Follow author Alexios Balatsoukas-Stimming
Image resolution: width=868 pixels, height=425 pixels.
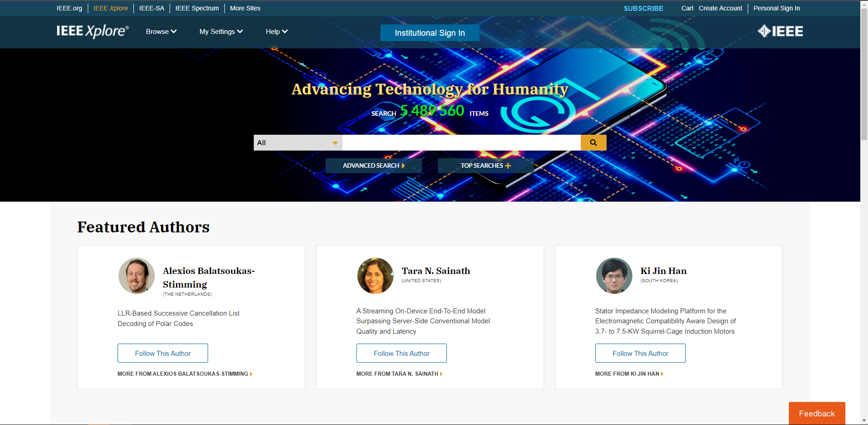163,353
